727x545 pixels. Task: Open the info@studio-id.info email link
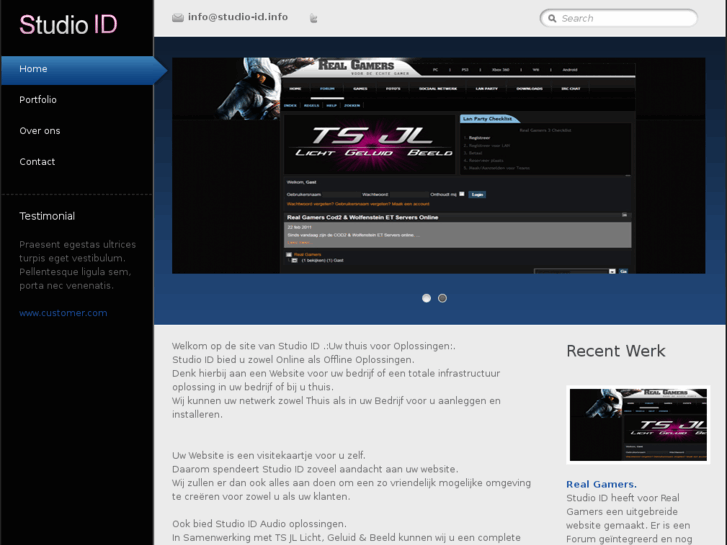pyautogui.click(x=238, y=17)
